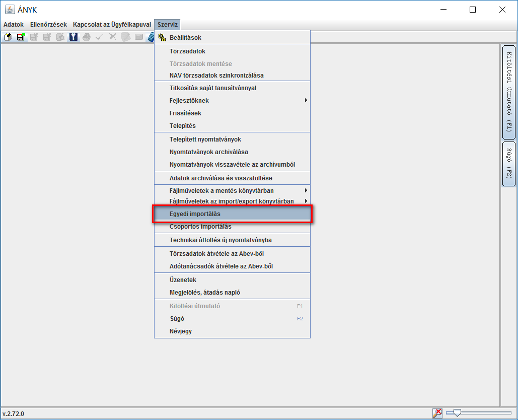Expand the Fejlesztőknek submenu
The height and width of the screenshot is (420, 518).
tap(232, 100)
